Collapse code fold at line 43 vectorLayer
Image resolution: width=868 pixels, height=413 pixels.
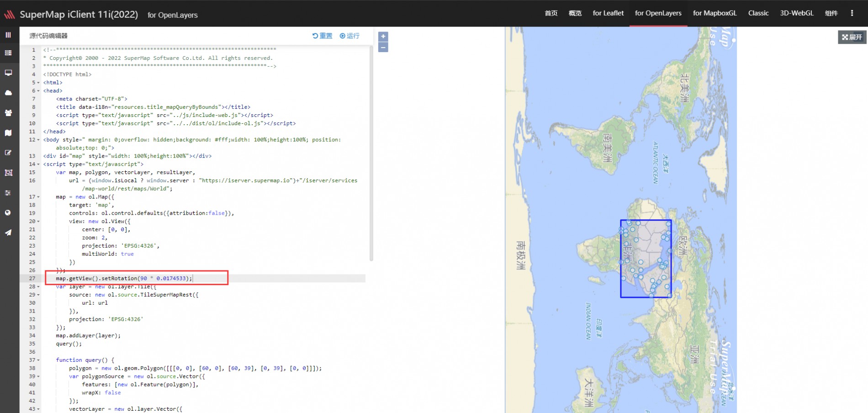click(x=38, y=409)
